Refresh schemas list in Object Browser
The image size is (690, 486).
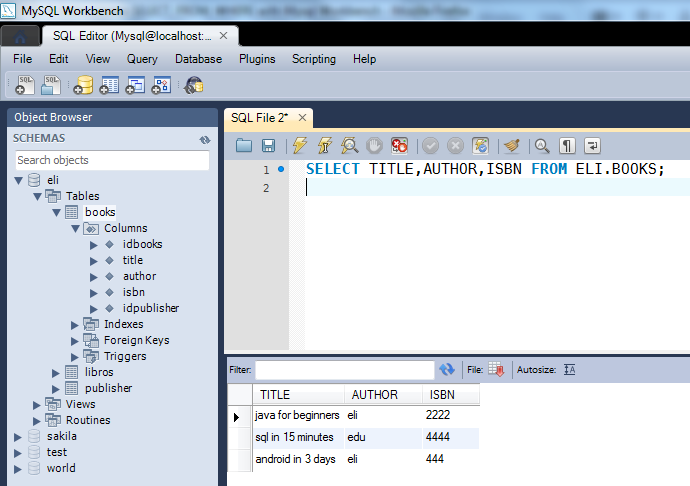[x=205, y=140]
